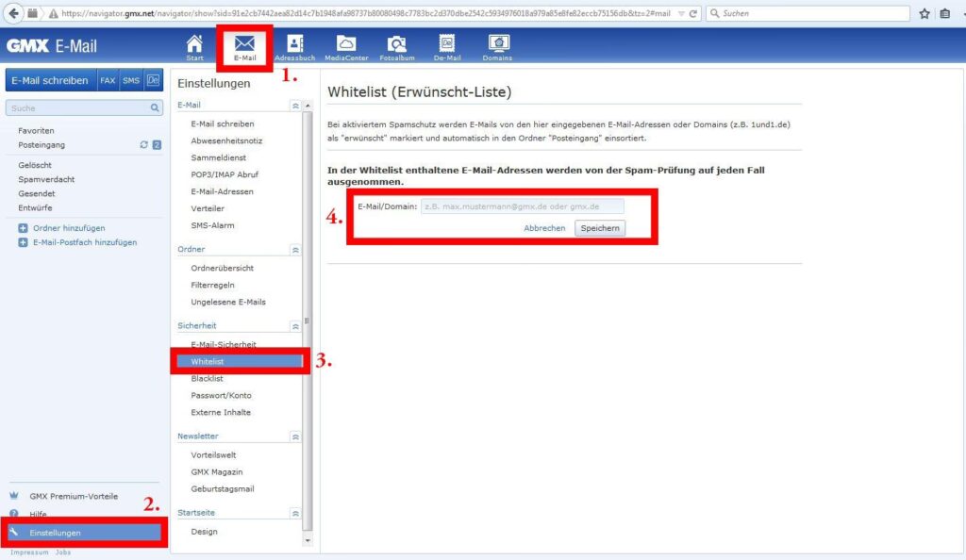This screenshot has height=560, width=966.
Task: Collapse the Sicherheit settings section
Action: [295, 326]
